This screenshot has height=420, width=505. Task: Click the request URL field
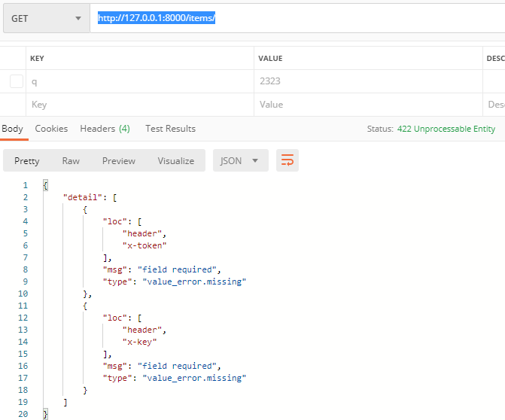[301, 18]
